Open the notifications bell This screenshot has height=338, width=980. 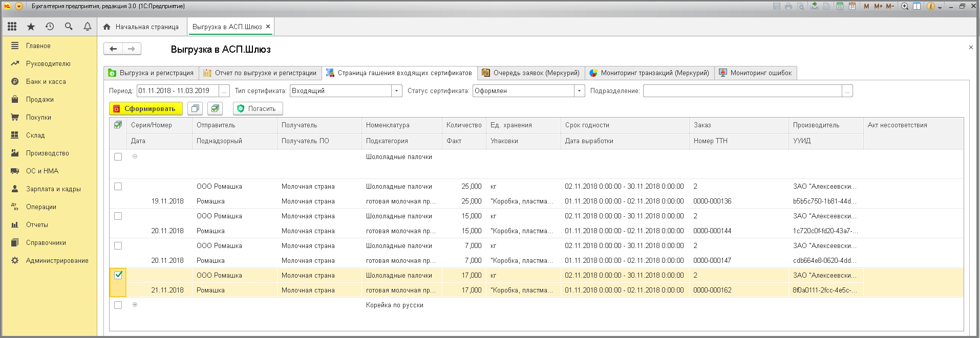pyautogui.click(x=88, y=27)
